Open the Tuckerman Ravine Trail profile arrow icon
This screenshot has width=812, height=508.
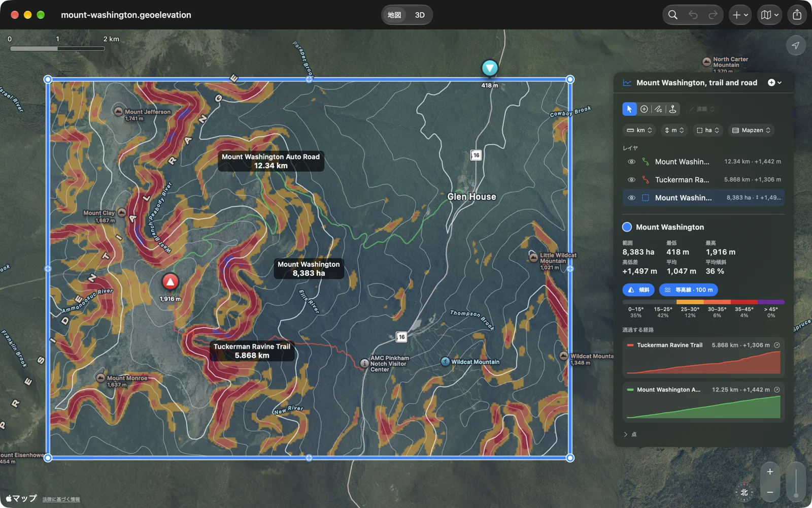(776, 345)
